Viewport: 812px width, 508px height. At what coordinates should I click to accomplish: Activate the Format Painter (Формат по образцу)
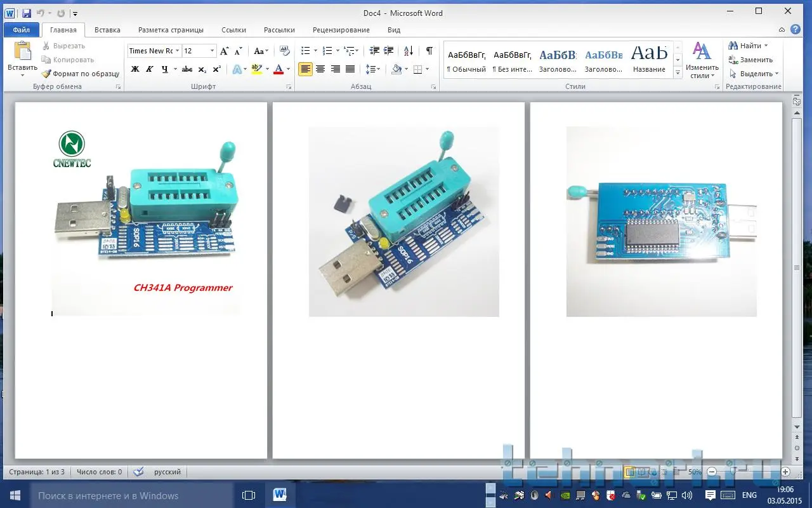80,74
